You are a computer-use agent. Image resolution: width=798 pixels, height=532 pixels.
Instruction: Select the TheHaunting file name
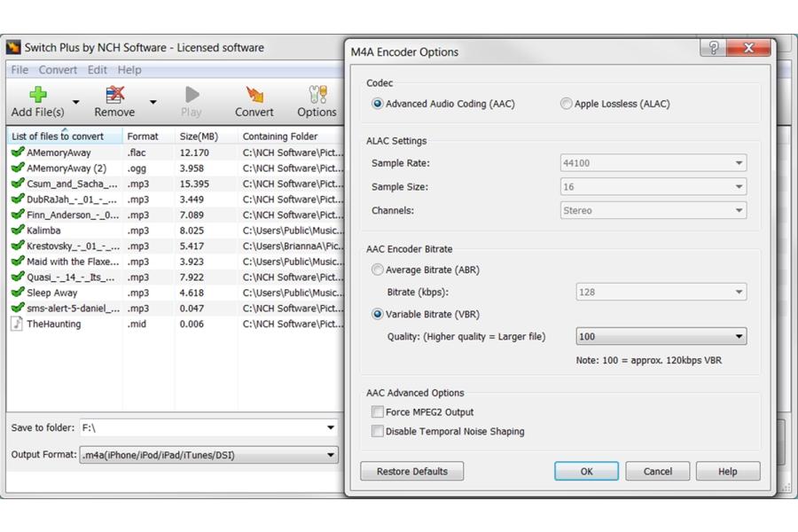click(54, 324)
